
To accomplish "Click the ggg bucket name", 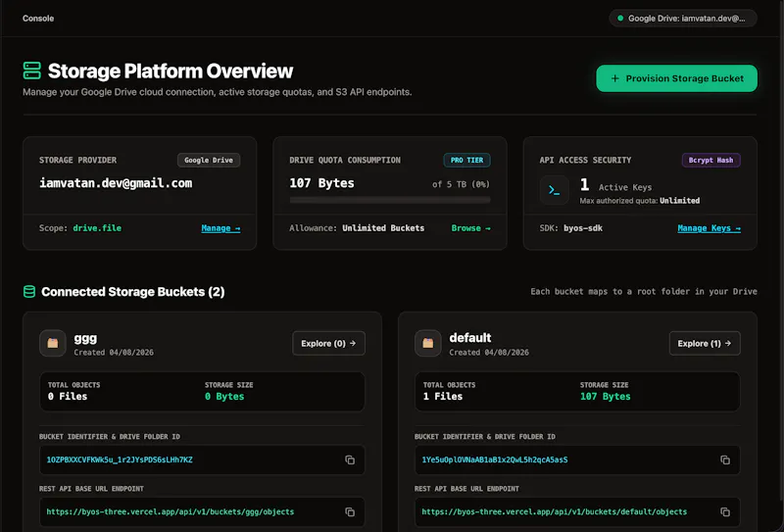I will (x=85, y=338).
